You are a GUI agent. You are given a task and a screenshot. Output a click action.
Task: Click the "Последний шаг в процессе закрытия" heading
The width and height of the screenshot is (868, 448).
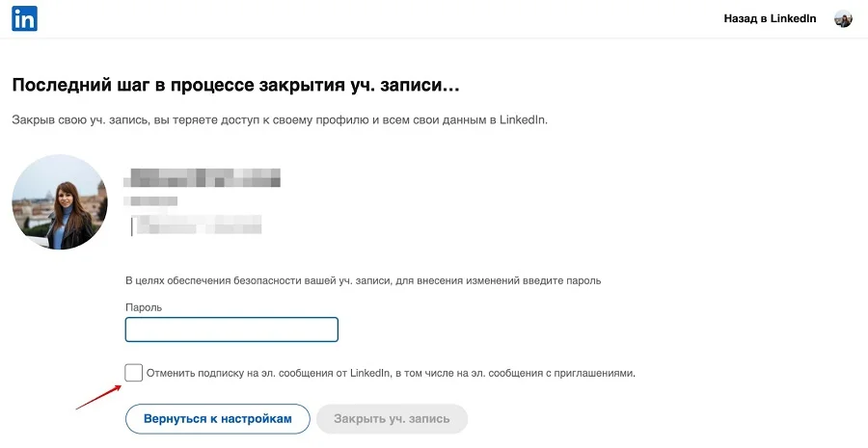coord(236,85)
